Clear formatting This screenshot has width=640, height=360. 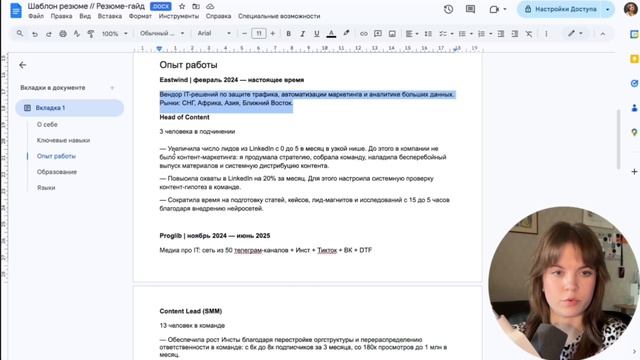point(529,33)
